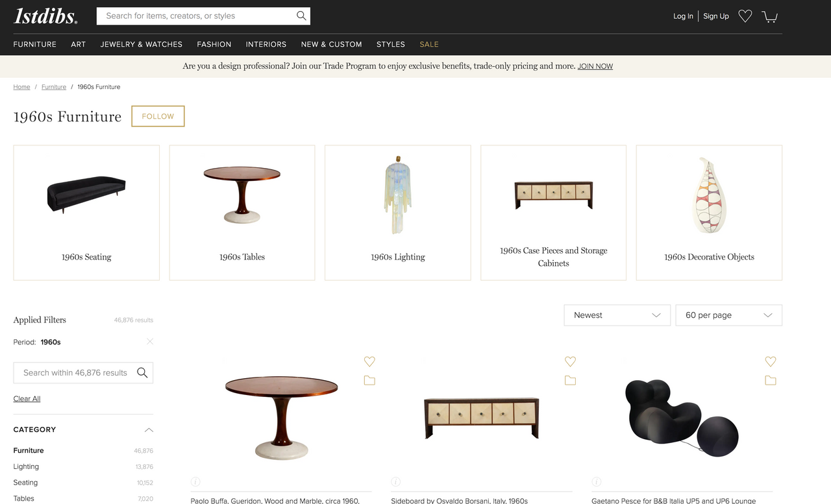Open Gaetano Pesce UP5 lounge image
831x504 pixels.
tap(682, 418)
